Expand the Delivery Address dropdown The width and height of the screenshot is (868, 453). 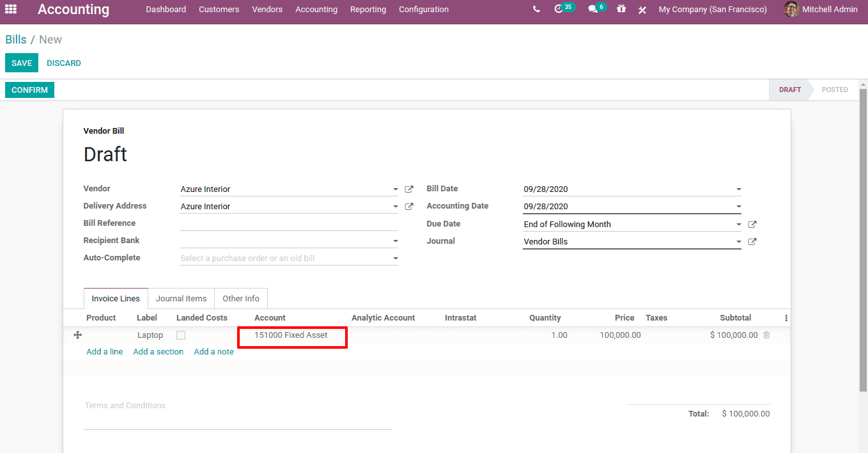396,207
